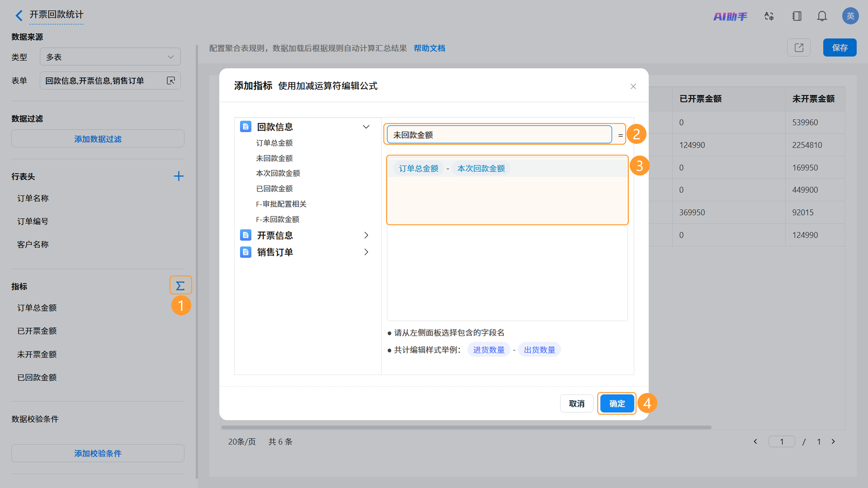Open the notebook panel icon in header
868x488 pixels.
tap(797, 16)
